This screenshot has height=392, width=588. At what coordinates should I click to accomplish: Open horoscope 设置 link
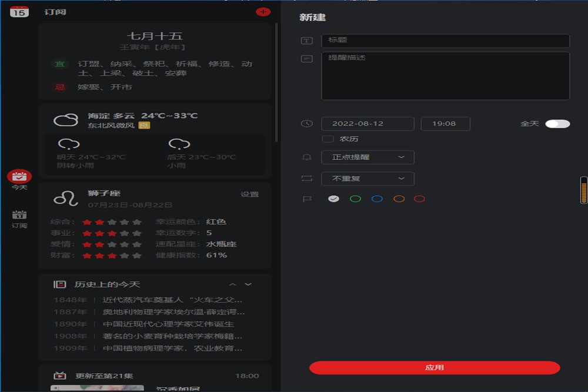point(250,194)
